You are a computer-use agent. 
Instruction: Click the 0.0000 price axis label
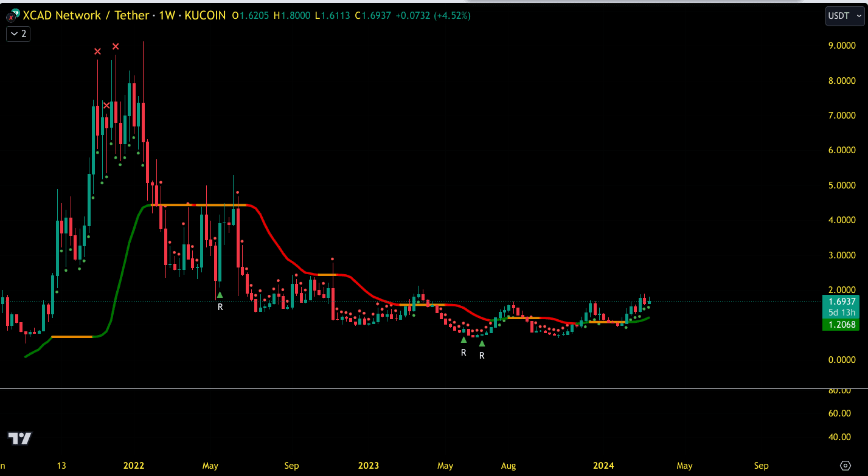coord(843,360)
